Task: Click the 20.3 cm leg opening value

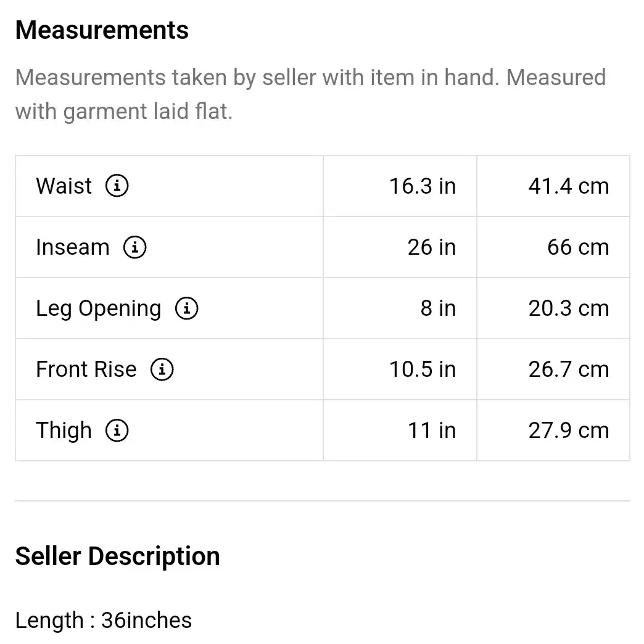Action: click(x=569, y=308)
